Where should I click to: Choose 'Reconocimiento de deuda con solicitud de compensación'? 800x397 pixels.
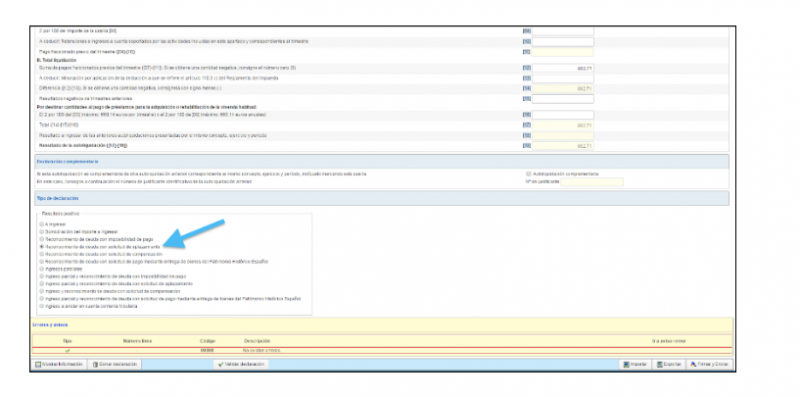pyautogui.click(x=41, y=254)
